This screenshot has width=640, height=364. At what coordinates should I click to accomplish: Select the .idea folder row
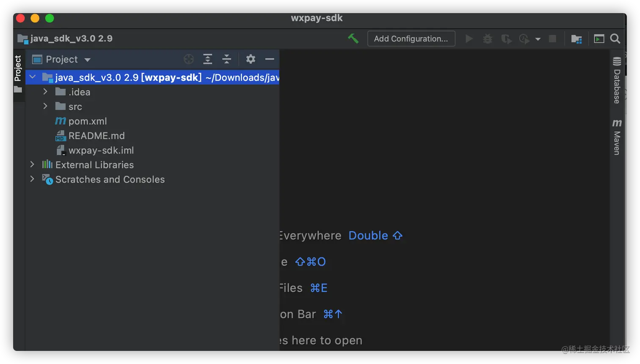tap(152, 92)
